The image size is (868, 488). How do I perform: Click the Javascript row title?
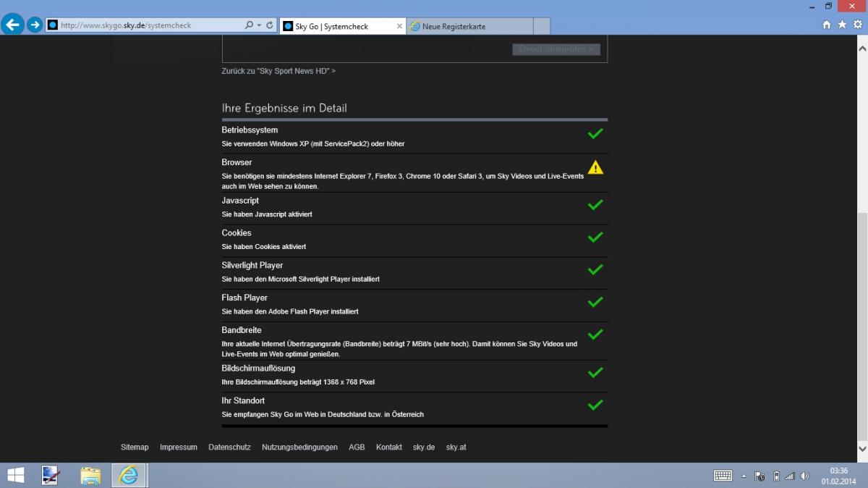click(240, 201)
